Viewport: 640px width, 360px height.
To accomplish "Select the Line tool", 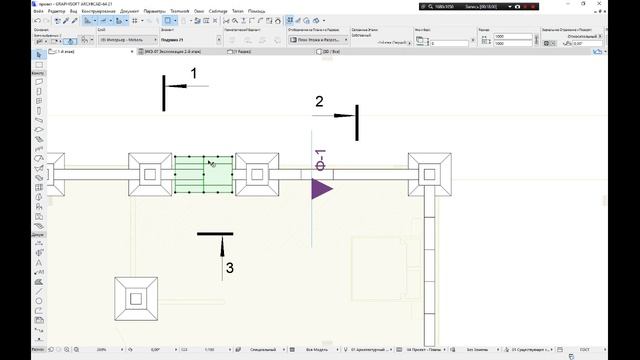I will point(39,291).
